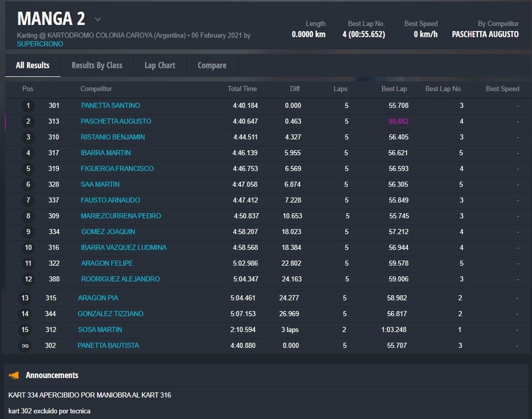Click competitor MARIEZCURRENA PEDRO name
The width and height of the screenshot is (532, 419).
121,216
